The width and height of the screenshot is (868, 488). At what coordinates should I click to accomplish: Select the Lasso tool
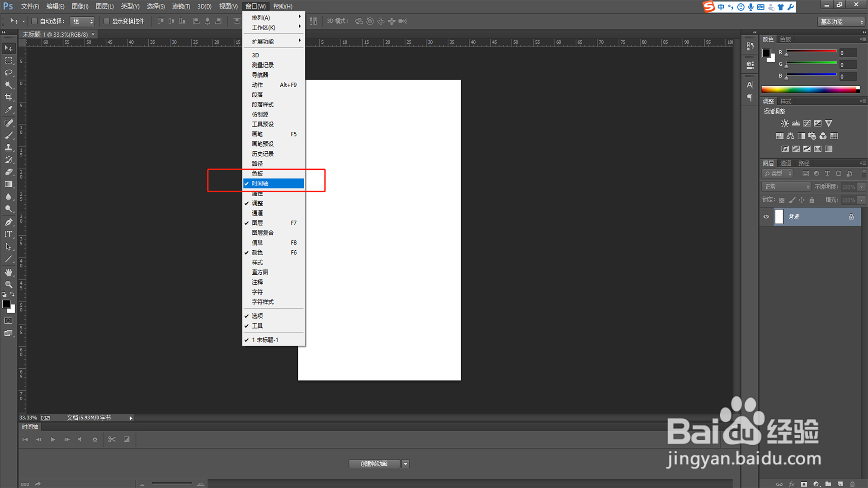(x=8, y=72)
